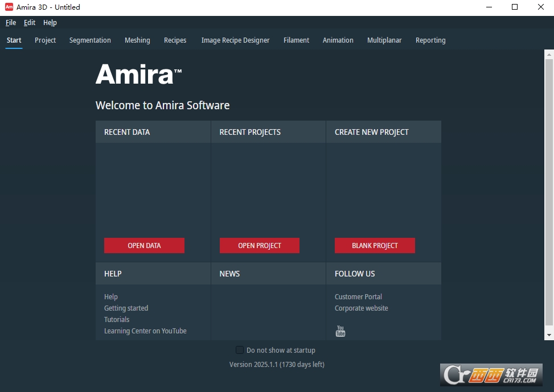Switch to the Meshing tab
The image size is (554, 392).
pos(137,40)
